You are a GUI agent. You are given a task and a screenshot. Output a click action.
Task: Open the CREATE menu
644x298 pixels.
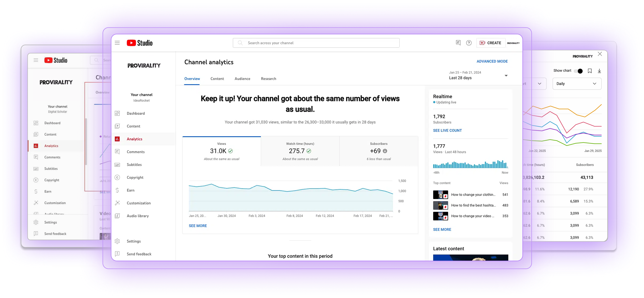click(490, 43)
